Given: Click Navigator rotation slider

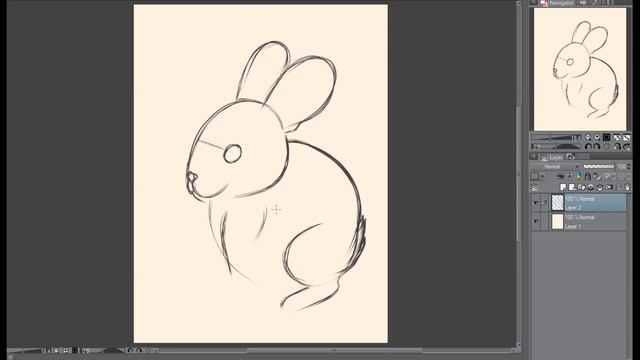Looking at the screenshot, I should tap(556, 147).
